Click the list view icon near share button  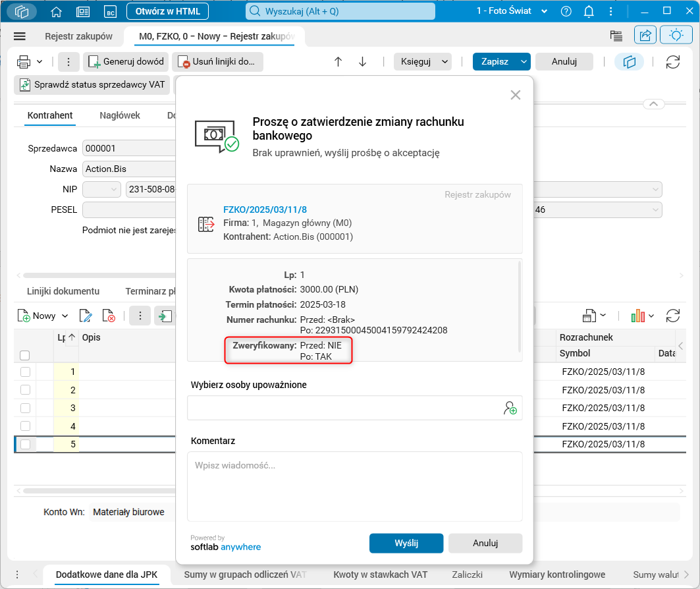(x=616, y=36)
